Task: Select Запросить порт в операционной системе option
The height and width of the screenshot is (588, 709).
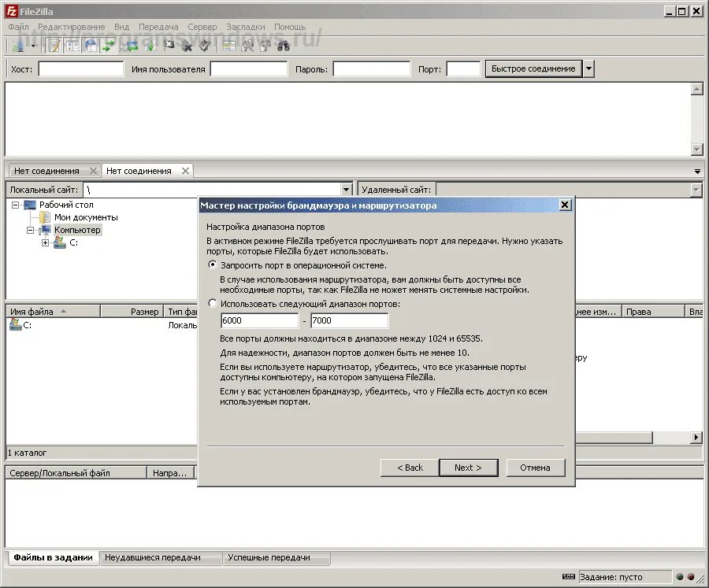Action: [x=213, y=264]
